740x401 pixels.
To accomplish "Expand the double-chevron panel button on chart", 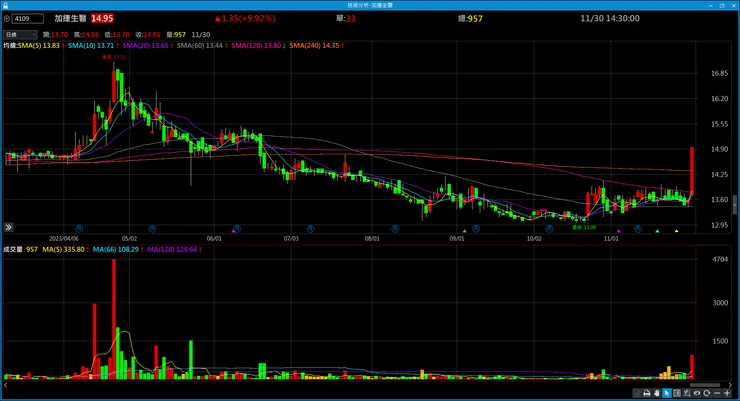I will 8,227.
